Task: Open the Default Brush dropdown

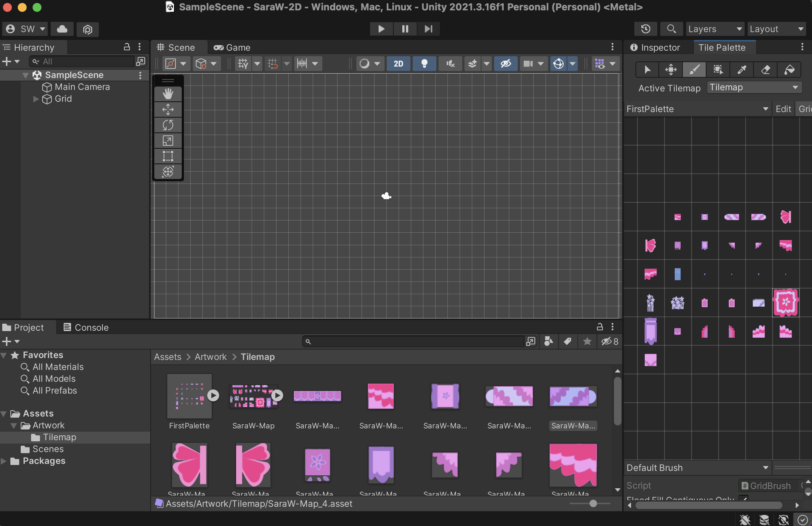Action: pos(698,468)
